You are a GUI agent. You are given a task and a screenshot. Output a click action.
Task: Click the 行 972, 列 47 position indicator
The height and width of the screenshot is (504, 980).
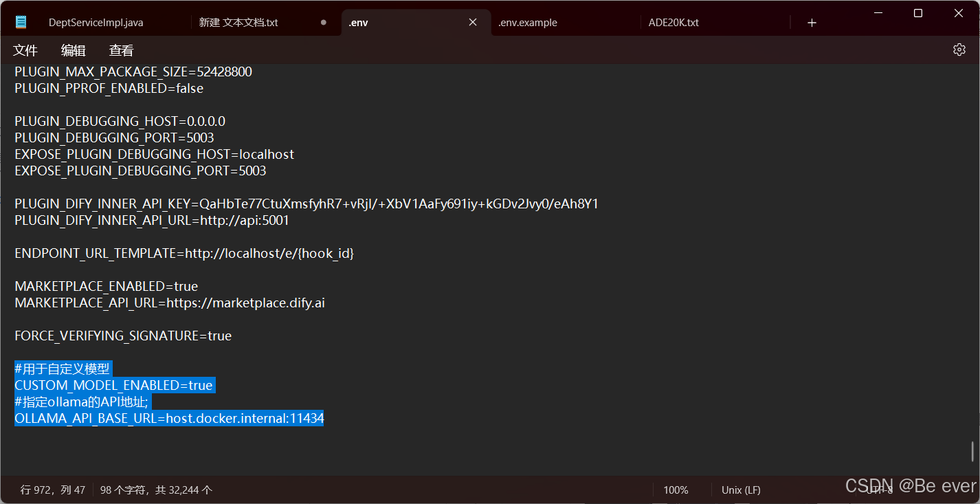tap(52, 490)
